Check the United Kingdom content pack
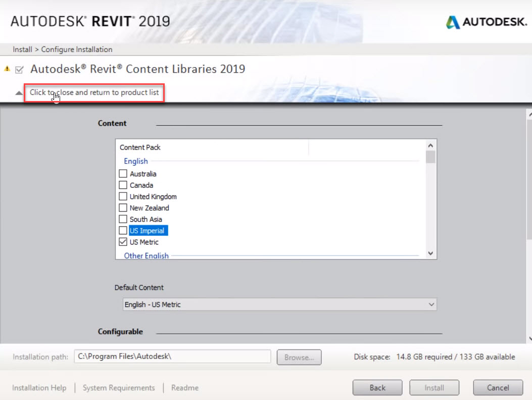 123,196
